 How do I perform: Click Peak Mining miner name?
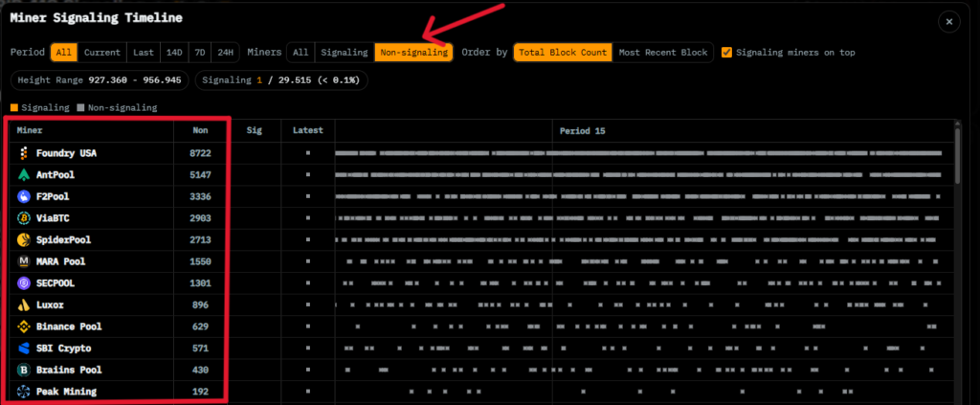(66, 392)
